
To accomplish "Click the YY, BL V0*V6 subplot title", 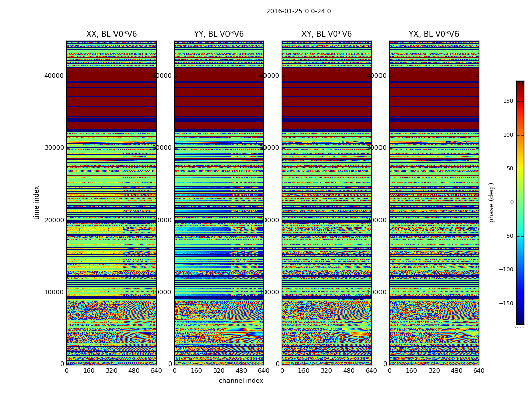I will click(x=219, y=34).
